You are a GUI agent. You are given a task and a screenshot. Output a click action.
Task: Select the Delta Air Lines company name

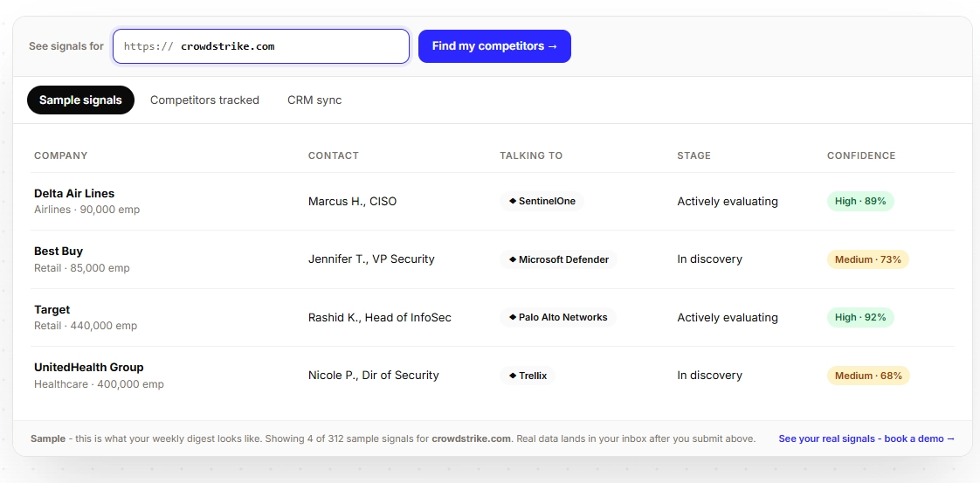click(x=74, y=194)
